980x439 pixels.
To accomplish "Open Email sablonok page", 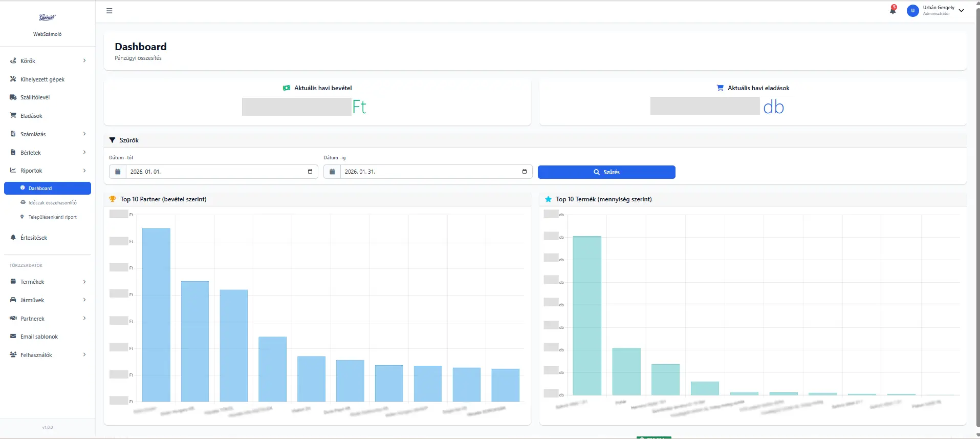I will pyautogui.click(x=39, y=337).
